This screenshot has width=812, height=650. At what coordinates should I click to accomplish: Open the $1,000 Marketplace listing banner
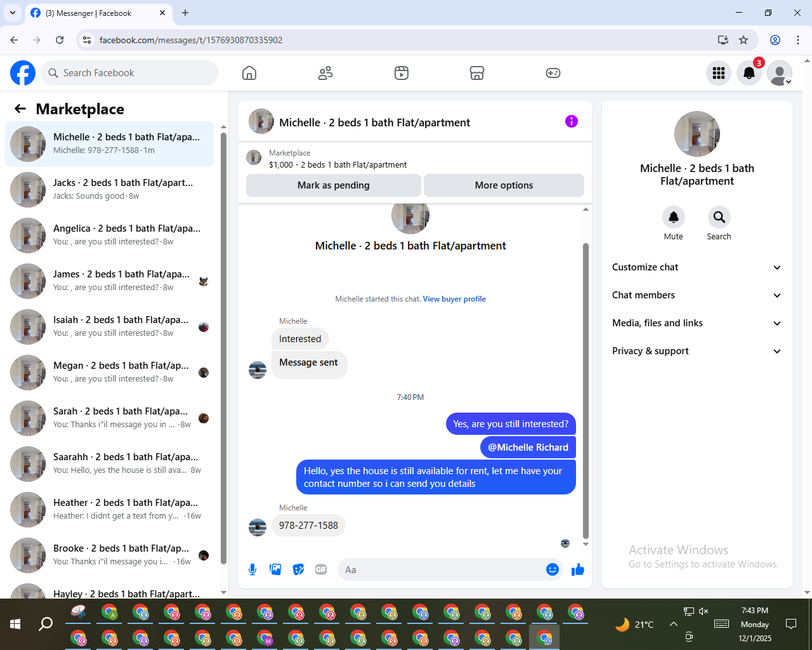[415, 159]
